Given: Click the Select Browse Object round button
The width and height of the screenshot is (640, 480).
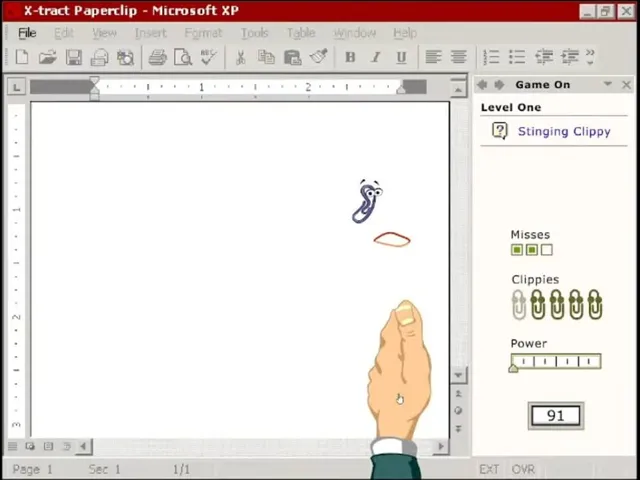Looking at the screenshot, I should 458,411.
